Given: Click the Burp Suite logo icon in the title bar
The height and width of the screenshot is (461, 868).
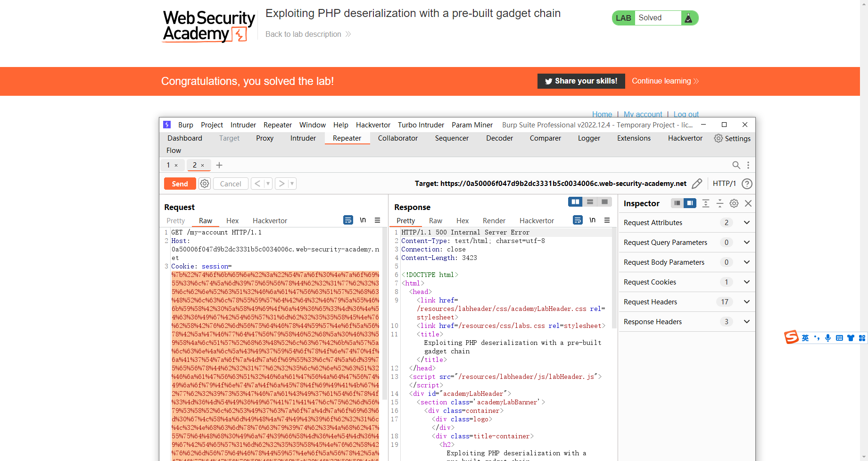Looking at the screenshot, I should pos(167,125).
